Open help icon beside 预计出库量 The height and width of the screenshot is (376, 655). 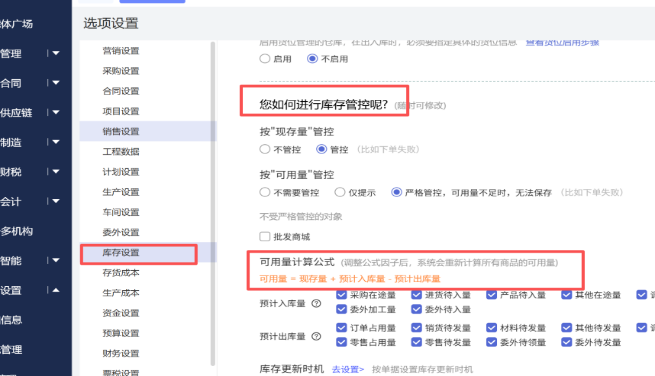(316, 336)
